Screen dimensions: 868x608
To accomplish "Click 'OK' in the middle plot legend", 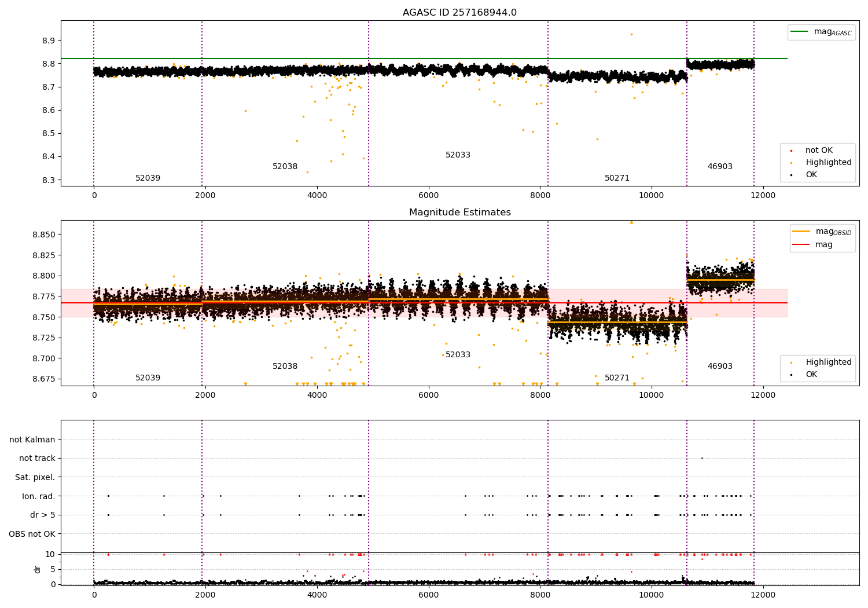I will coord(811,375).
